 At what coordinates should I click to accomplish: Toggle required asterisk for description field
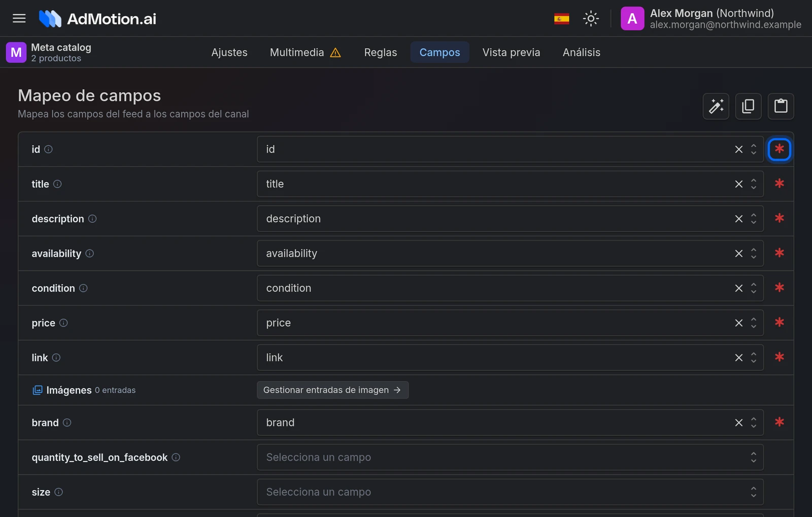(780, 218)
